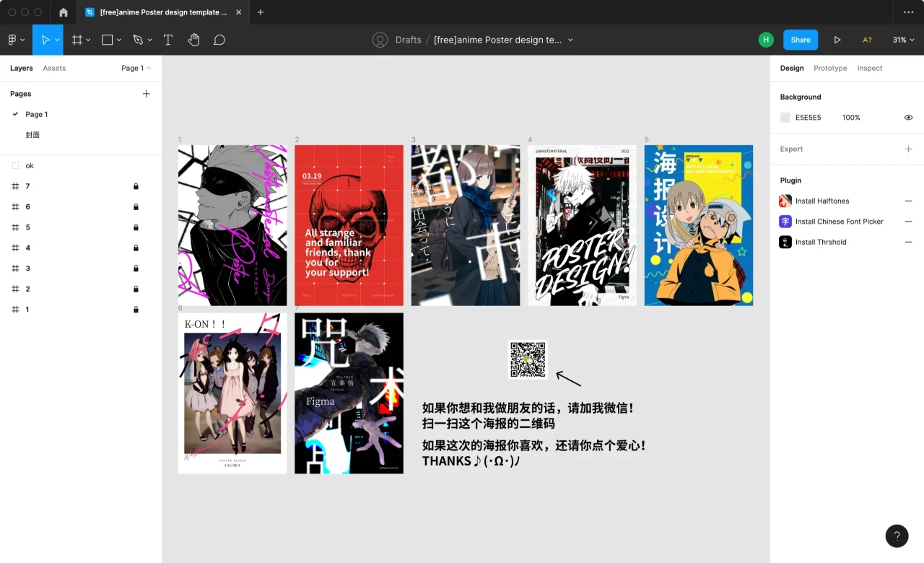Open the Inspect tab
Screen dimensions: 924x563
point(870,68)
